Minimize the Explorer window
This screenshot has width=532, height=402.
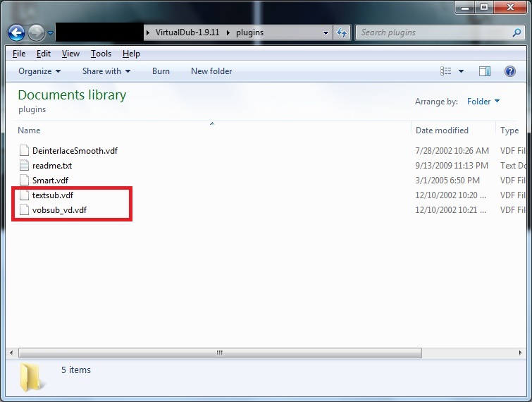465,7
